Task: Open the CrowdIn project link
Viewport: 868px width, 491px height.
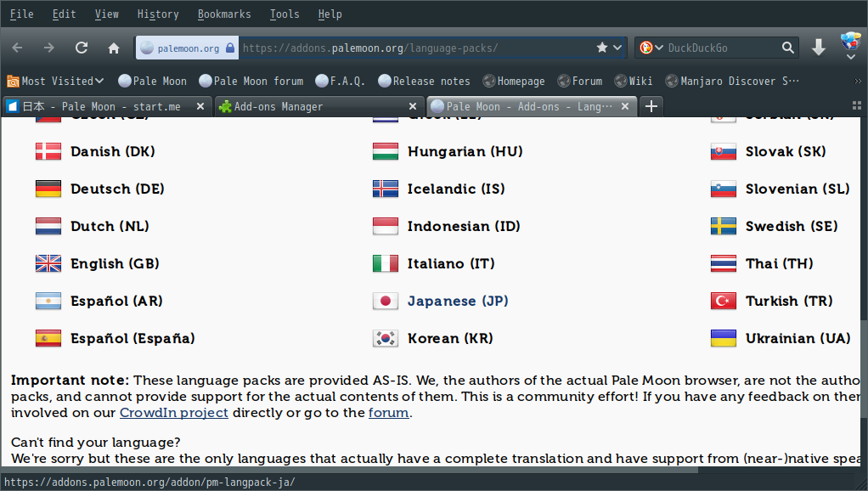Action: pos(174,412)
